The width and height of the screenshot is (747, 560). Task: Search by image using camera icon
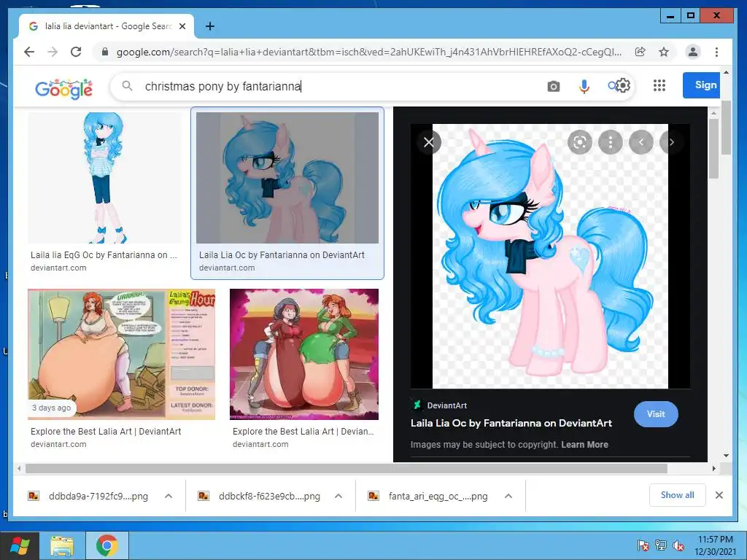[x=553, y=86]
